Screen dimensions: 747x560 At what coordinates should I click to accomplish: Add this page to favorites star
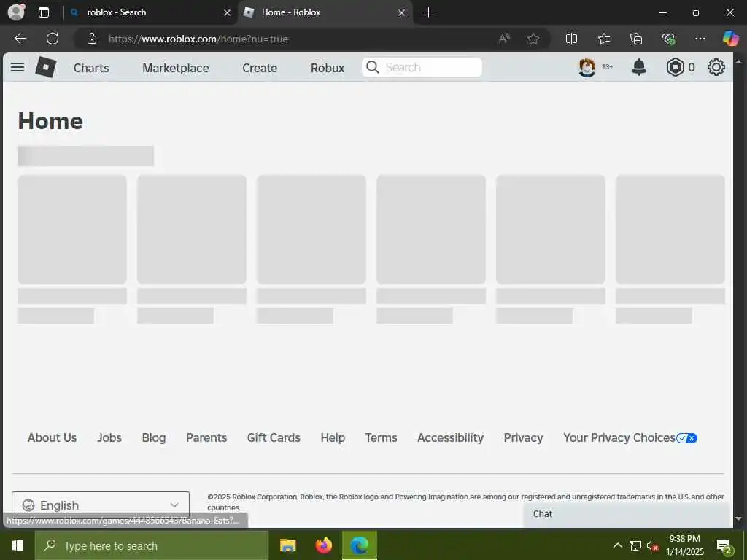pos(533,39)
